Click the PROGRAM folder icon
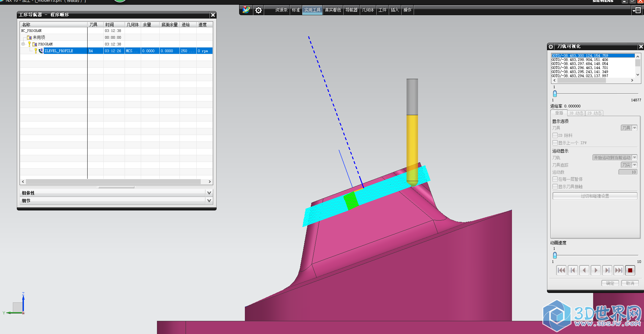 point(35,44)
